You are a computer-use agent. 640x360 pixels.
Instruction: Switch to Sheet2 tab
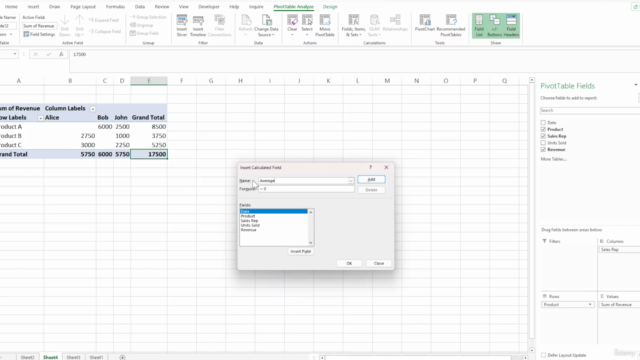27,357
